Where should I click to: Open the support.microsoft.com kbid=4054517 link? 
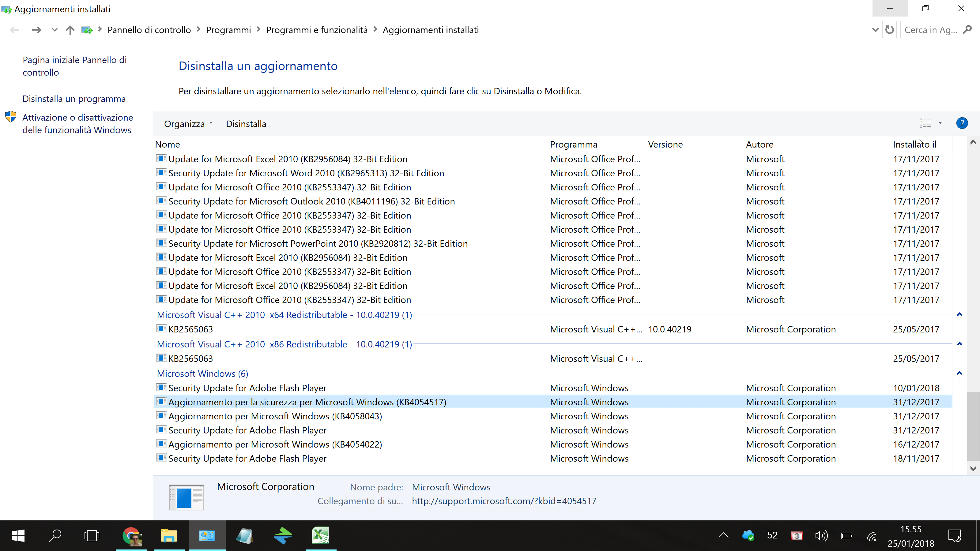click(504, 501)
